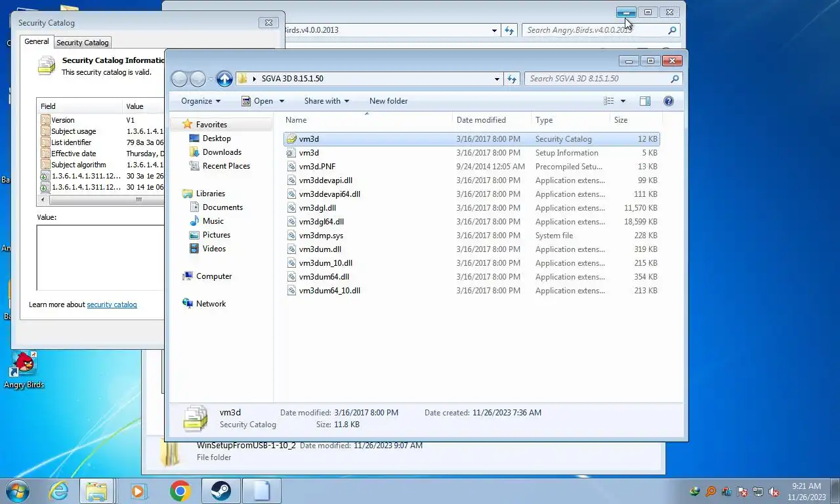Viewport: 840px width, 504px height.
Task: Open Steam from taskbar
Action: tap(220, 491)
